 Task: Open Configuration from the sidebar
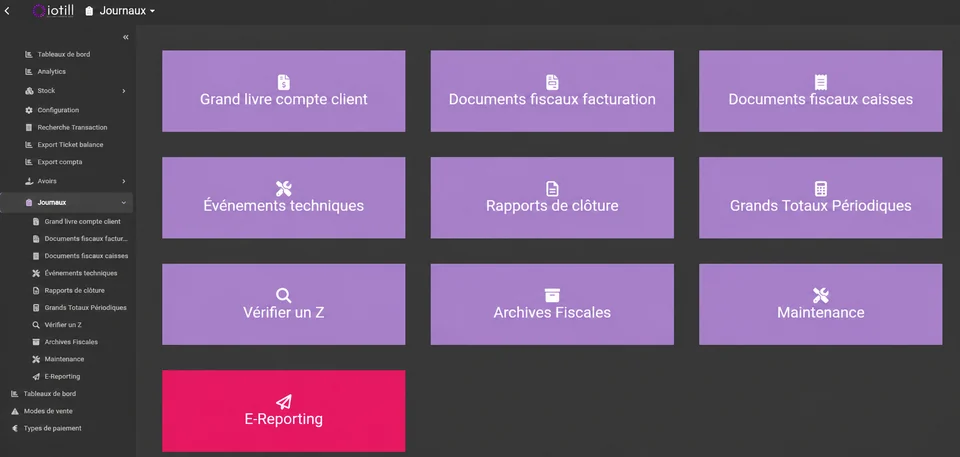58,110
